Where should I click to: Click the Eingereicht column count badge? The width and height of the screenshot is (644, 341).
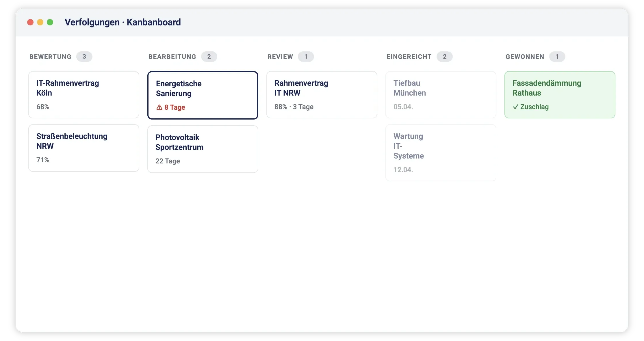[x=445, y=57]
